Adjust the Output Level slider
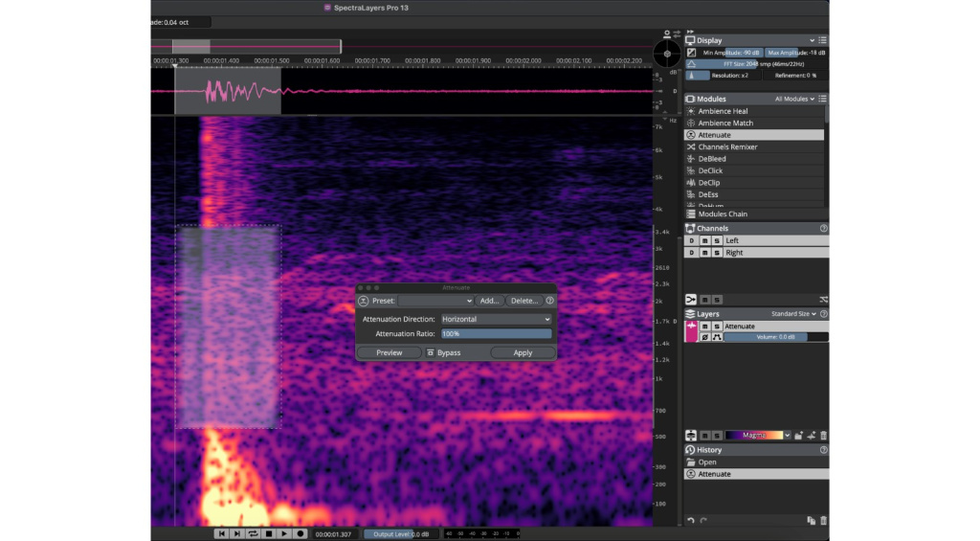This screenshot has width=980, height=541. (401, 534)
